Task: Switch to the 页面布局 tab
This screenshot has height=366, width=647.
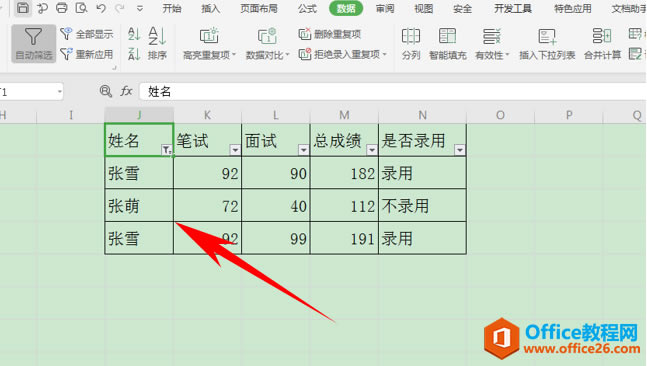Action: point(259,8)
